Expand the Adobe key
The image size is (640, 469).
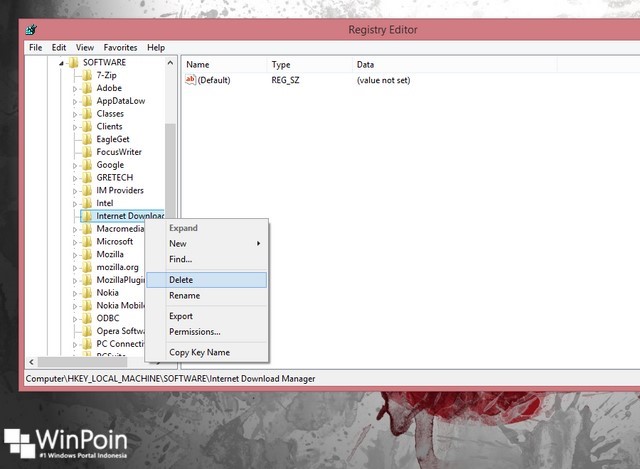pyautogui.click(x=75, y=89)
